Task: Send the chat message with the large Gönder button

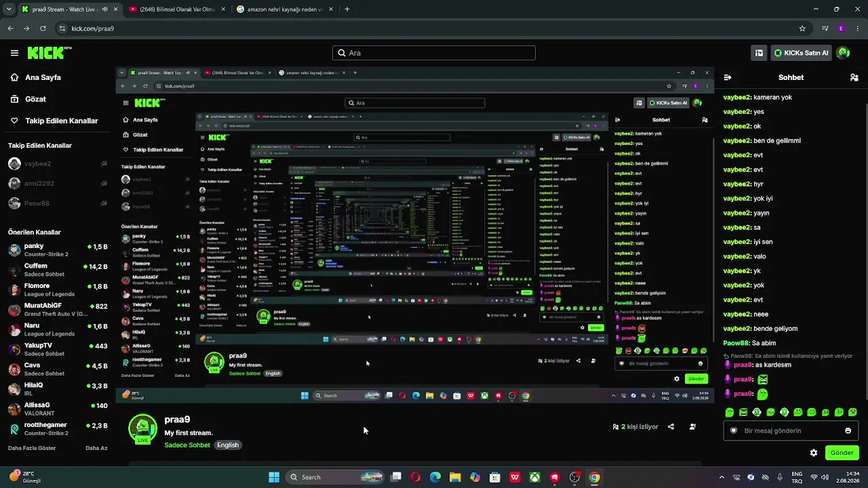Action: point(842,453)
